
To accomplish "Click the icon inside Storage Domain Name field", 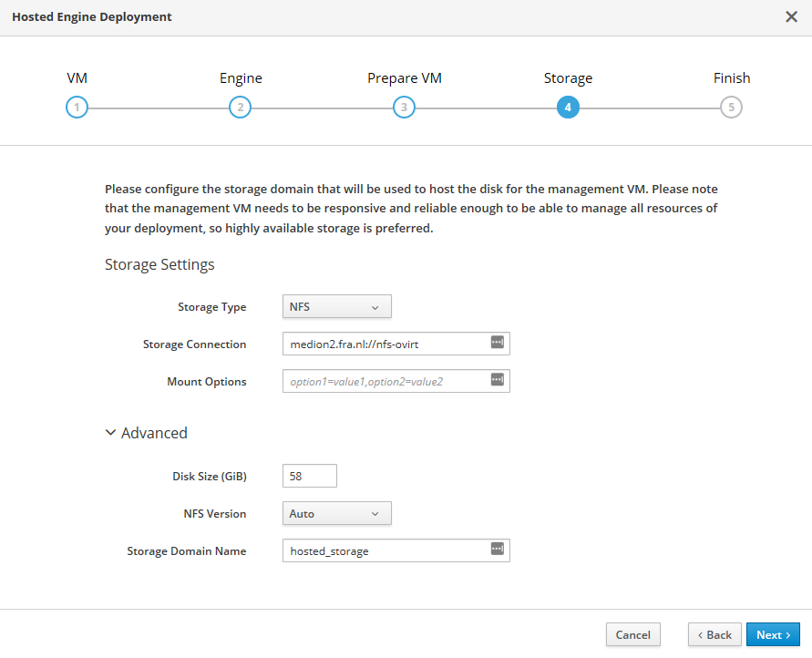I will click(x=497, y=549).
